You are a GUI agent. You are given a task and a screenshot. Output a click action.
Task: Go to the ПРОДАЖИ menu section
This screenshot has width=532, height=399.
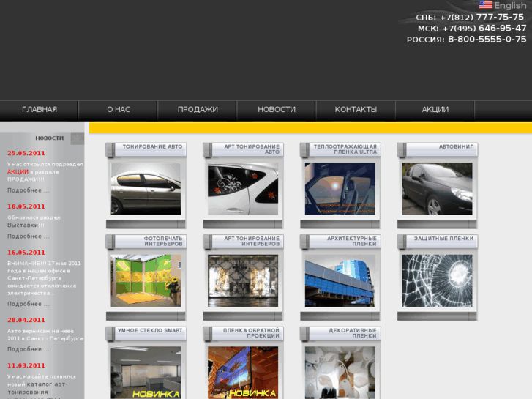[x=198, y=109]
